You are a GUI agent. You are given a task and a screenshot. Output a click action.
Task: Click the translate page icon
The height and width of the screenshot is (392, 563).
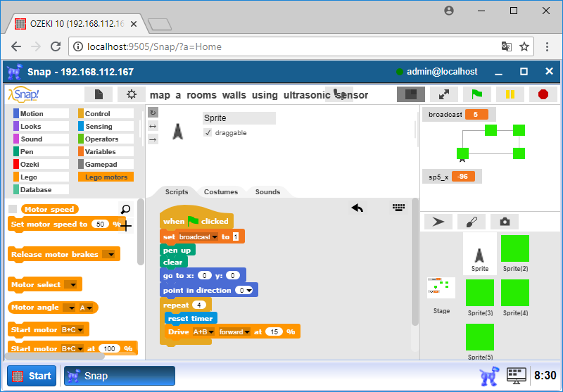pyautogui.click(x=507, y=46)
